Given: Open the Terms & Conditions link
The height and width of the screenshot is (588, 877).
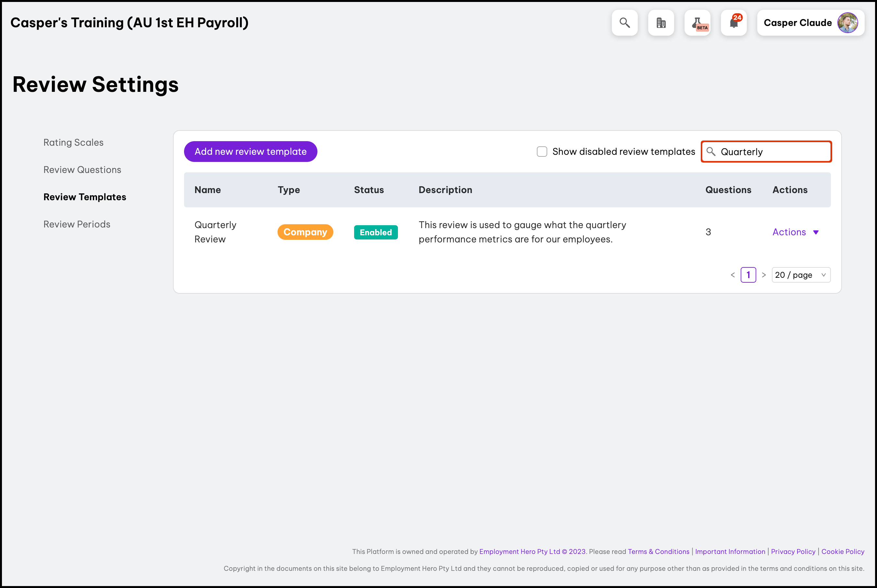Looking at the screenshot, I should (x=658, y=552).
